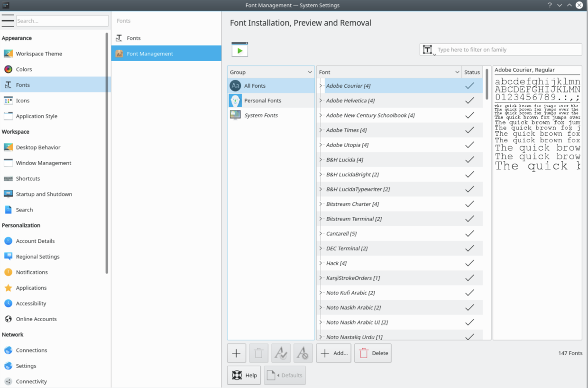Click Online Accounts globe icon
Image resolution: width=588 pixels, height=388 pixels.
click(x=8, y=319)
